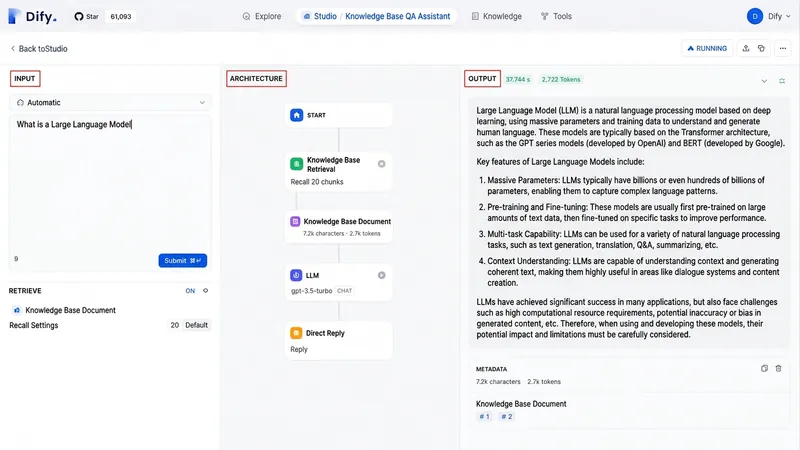800x450 pixels.
Task: Click the 61,093 star count
Action: (121, 16)
